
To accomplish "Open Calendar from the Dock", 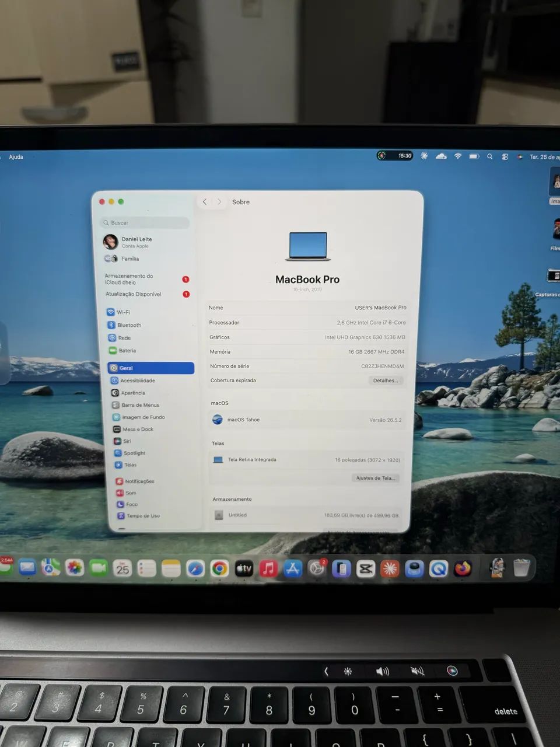I will [x=123, y=568].
